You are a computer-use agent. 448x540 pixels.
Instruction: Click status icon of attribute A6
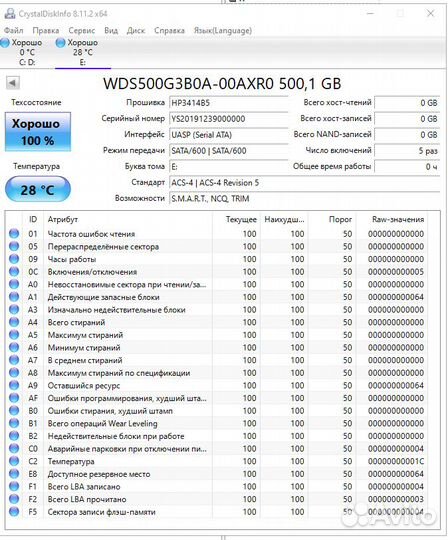coord(14,347)
